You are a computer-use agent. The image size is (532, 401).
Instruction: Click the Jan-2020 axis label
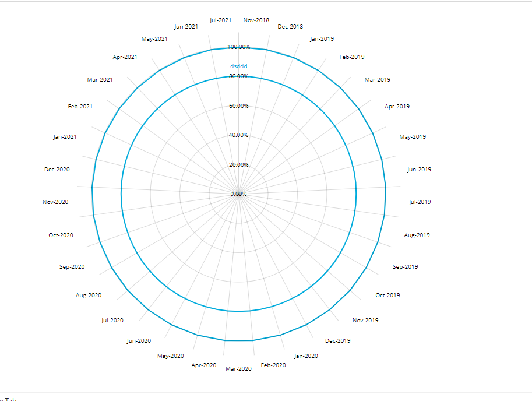(306, 356)
